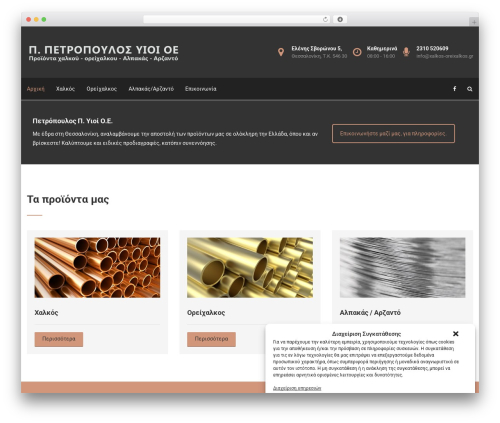Click Περισσότερα under Ορείχαλκος

click(211, 339)
